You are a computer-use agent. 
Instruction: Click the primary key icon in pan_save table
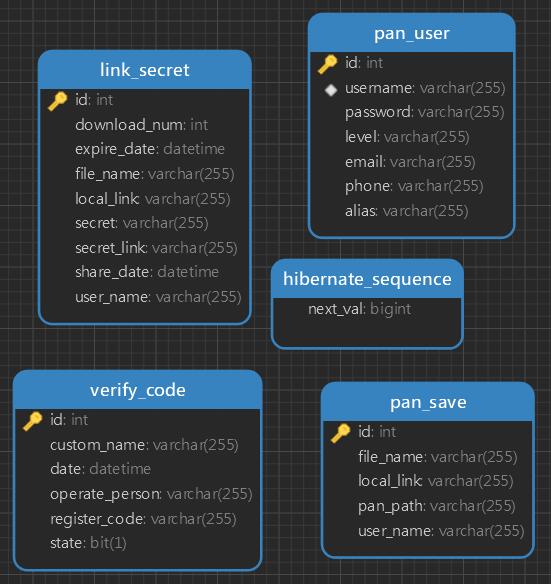[340, 433]
